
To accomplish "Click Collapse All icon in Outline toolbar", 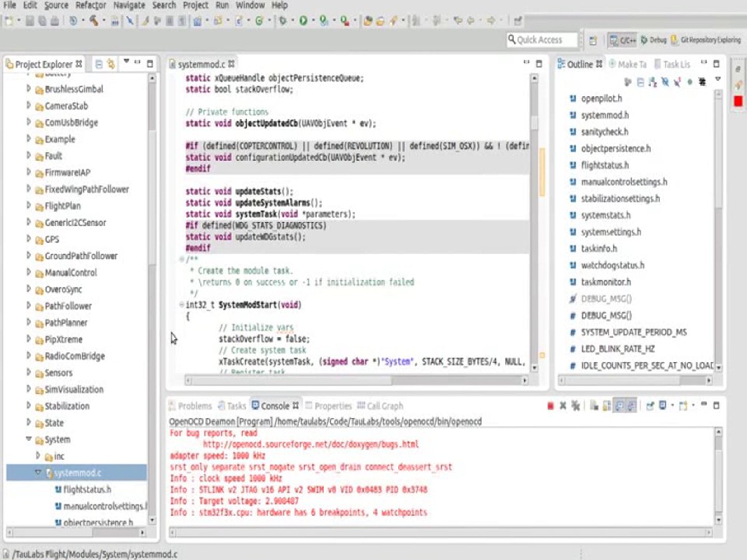I will click(640, 82).
